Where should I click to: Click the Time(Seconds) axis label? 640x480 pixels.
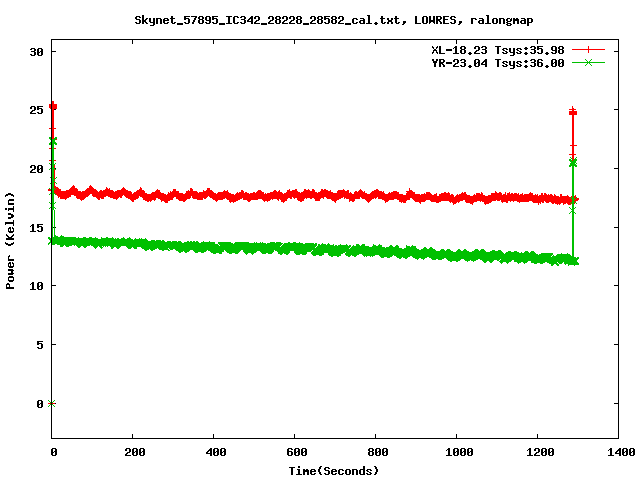(333, 471)
